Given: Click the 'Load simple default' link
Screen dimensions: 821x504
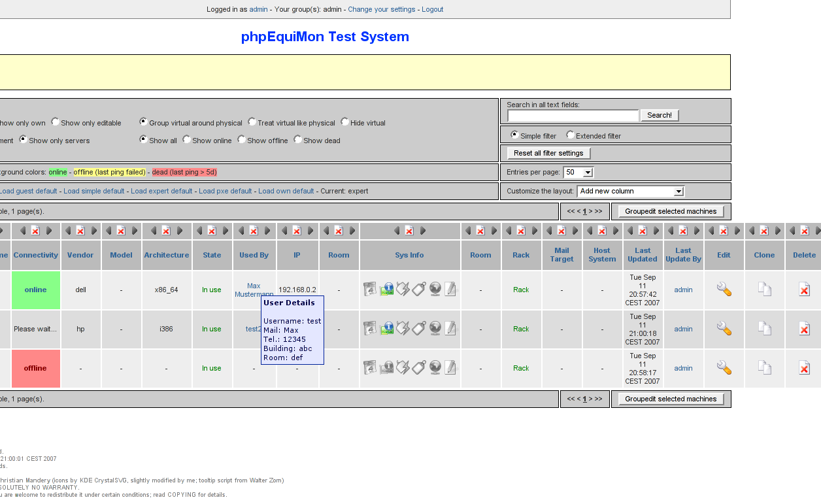Looking at the screenshot, I should [94, 192].
